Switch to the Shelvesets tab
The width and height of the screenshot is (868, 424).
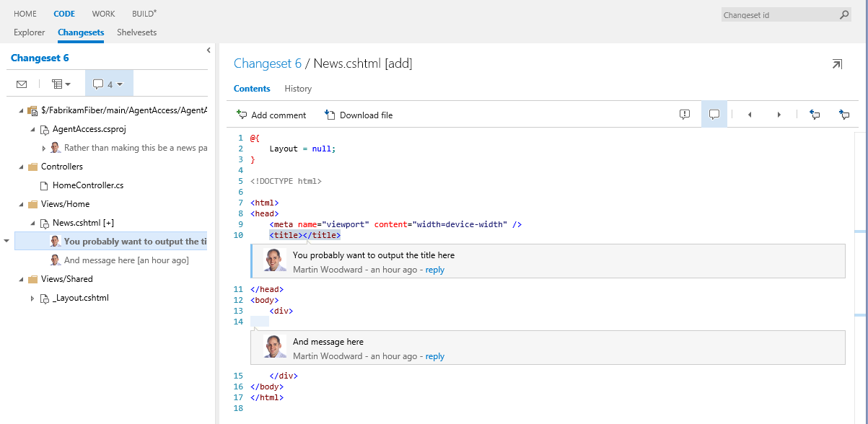(x=136, y=32)
